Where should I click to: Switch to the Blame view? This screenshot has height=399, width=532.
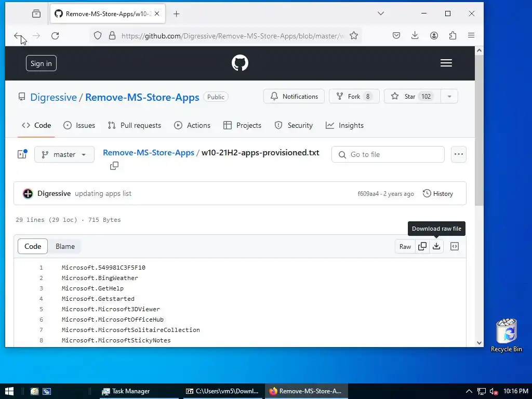point(65,246)
